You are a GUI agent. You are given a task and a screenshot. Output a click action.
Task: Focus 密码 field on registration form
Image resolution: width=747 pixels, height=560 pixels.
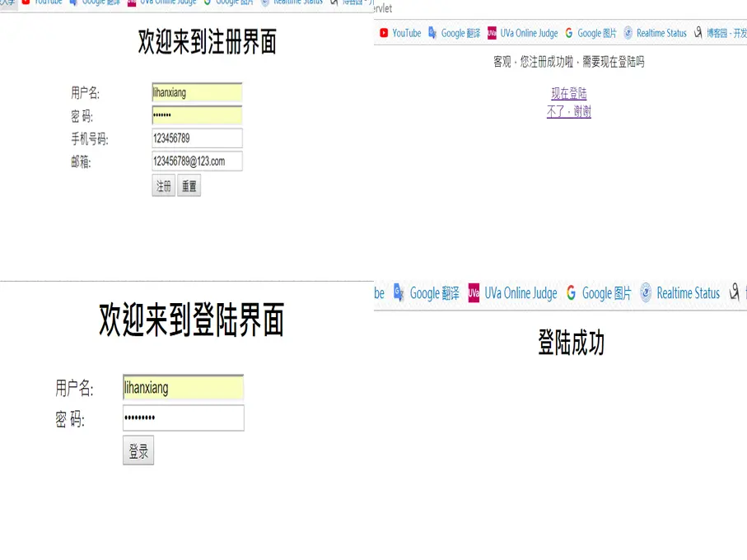(x=197, y=115)
